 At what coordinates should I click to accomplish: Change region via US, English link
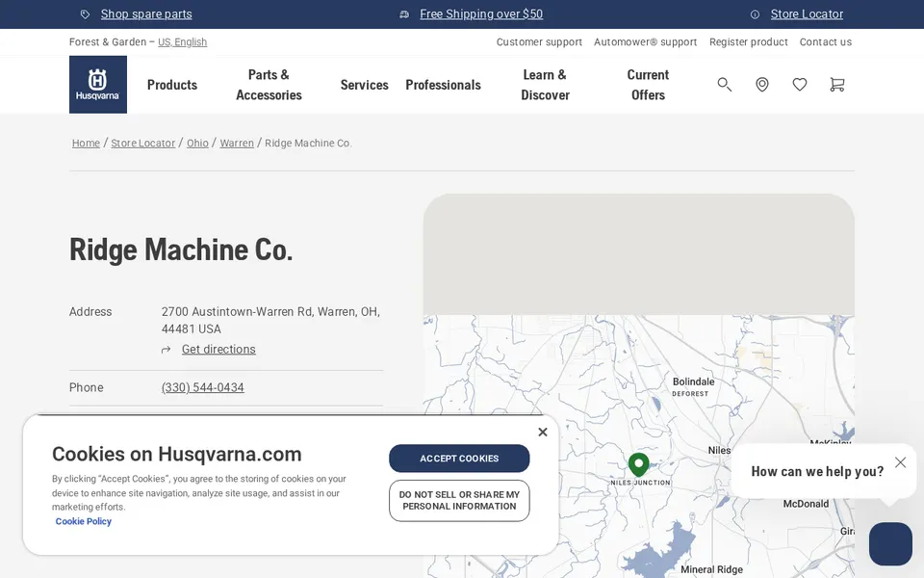182,41
